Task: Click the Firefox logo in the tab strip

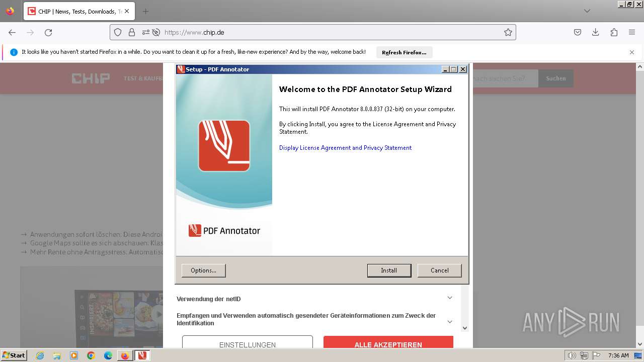Action: 10,11
